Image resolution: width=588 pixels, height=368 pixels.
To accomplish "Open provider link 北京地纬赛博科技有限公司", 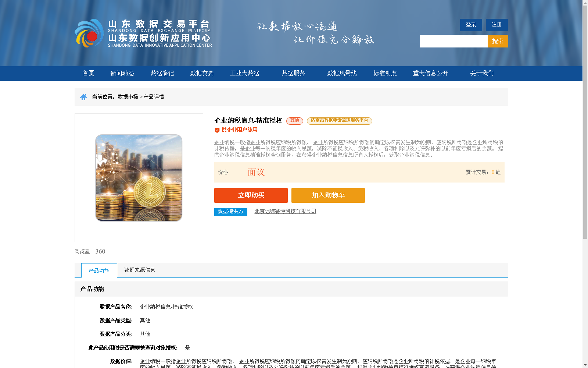I will [x=285, y=211].
